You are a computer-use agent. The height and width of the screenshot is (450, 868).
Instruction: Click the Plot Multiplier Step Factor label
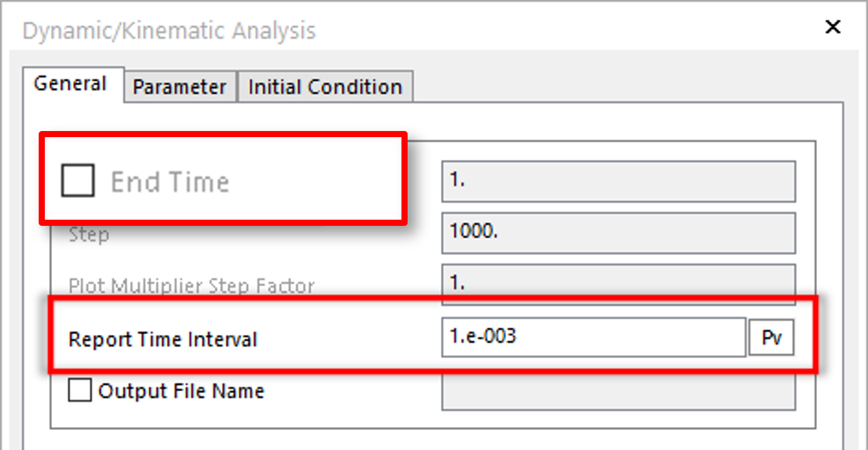[192, 286]
